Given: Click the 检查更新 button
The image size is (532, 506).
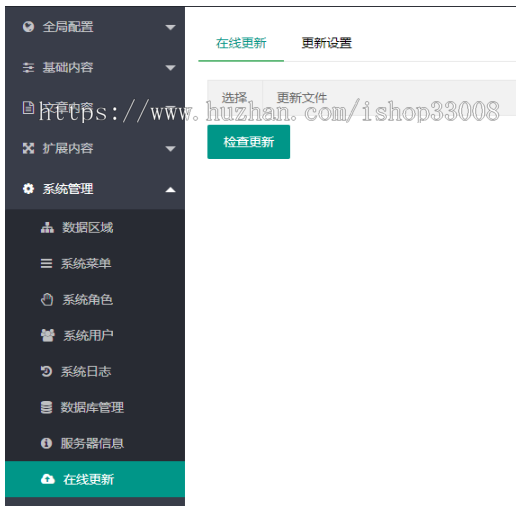Looking at the screenshot, I should (249, 142).
